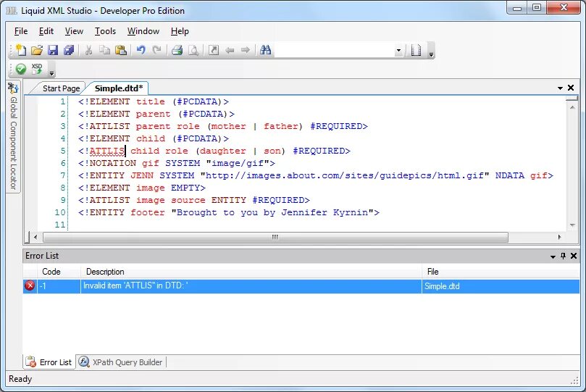Click line number 11 in the gutter
Image resolution: width=586 pixels, height=392 pixels.
[x=60, y=225]
